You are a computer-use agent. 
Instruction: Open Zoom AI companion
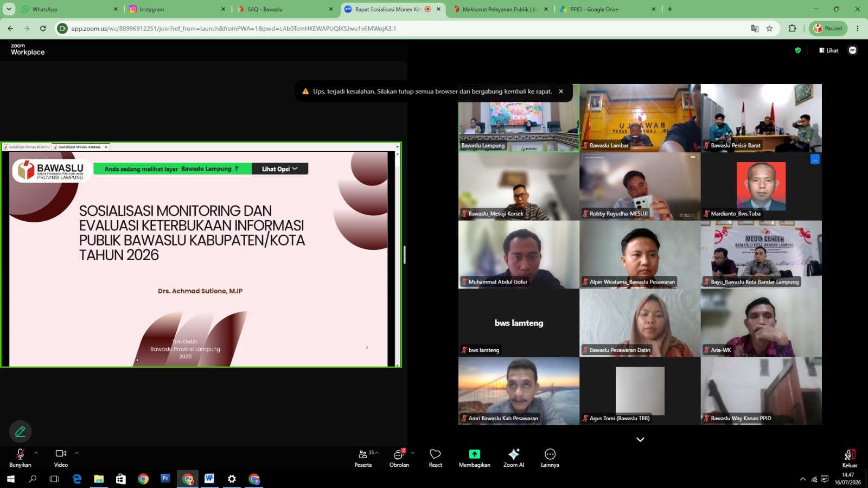pos(514,458)
